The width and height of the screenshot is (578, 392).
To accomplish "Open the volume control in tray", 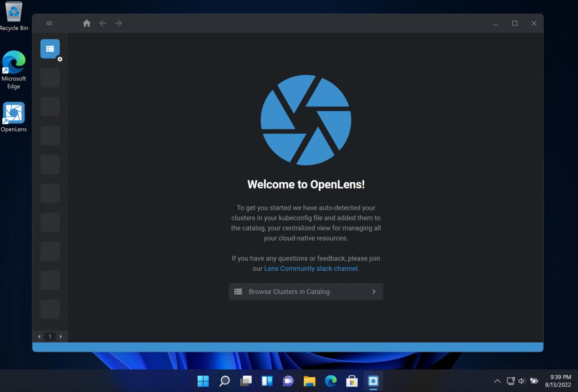I will pos(522,381).
